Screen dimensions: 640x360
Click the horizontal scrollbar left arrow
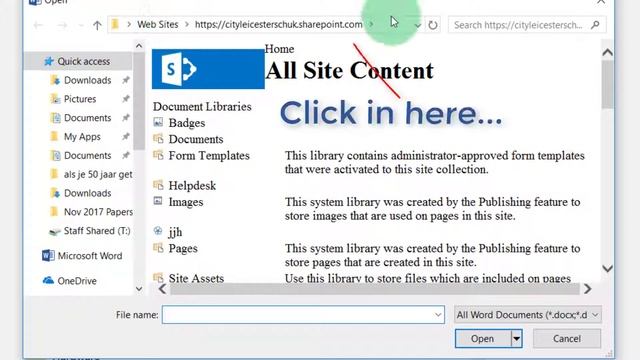coord(162,289)
